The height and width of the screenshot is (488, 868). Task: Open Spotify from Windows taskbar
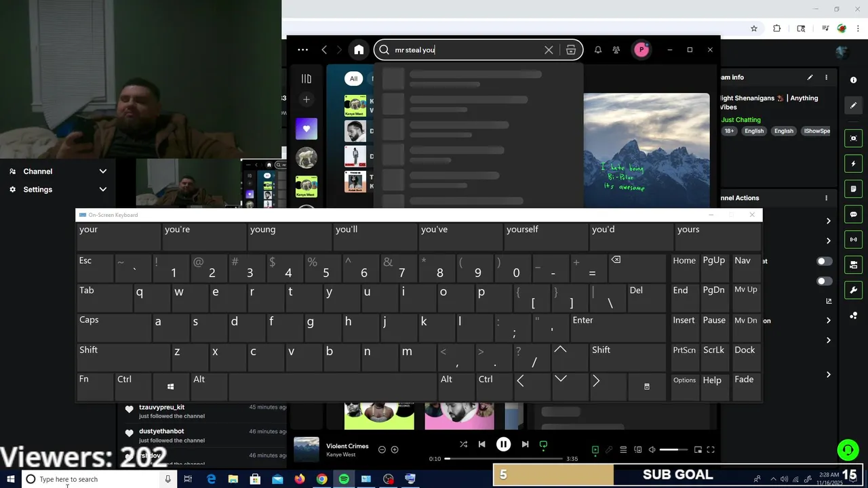point(344,479)
